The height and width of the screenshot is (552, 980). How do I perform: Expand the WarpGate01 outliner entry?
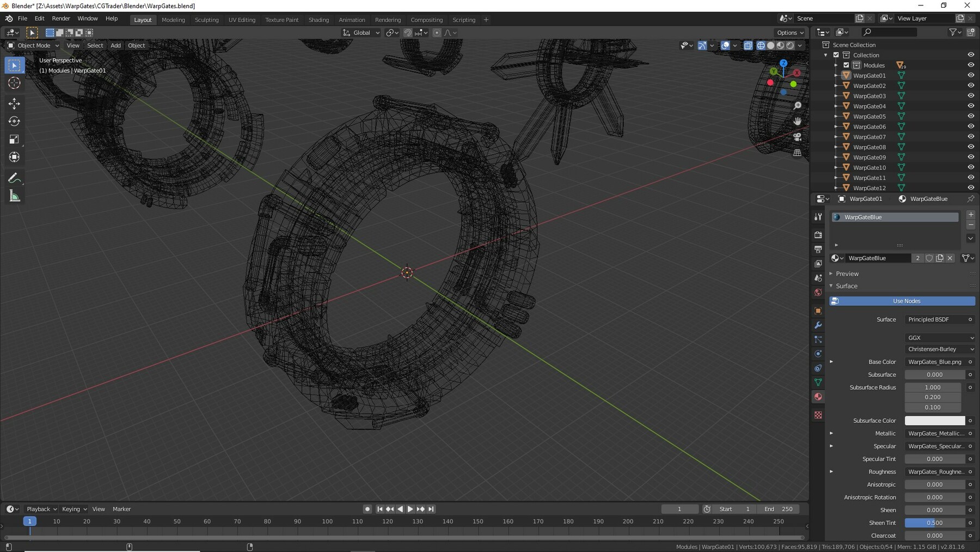(x=836, y=75)
